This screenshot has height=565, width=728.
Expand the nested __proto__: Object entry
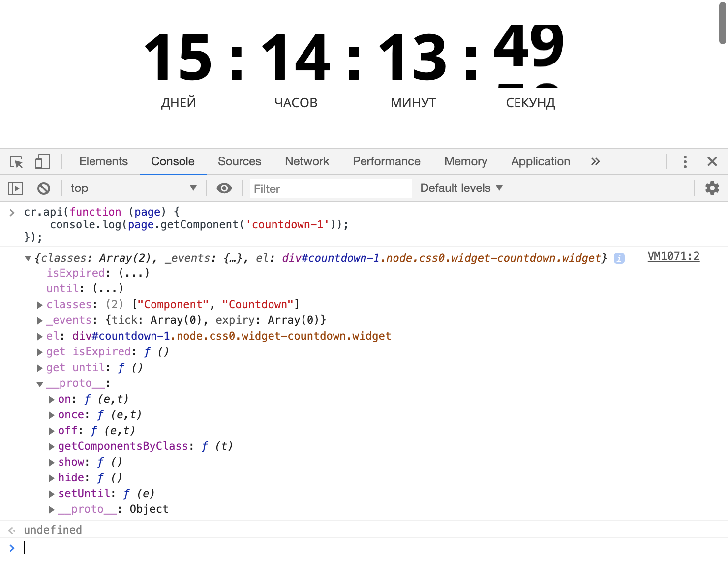tap(52, 510)
